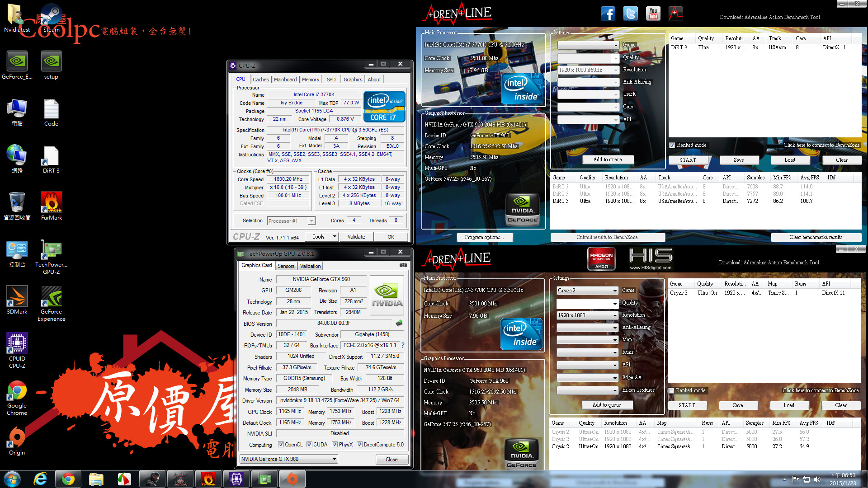
Task: Open GPU selector dropdown NVIDIA GeForce GTX 960
Action: click(288, 459)
